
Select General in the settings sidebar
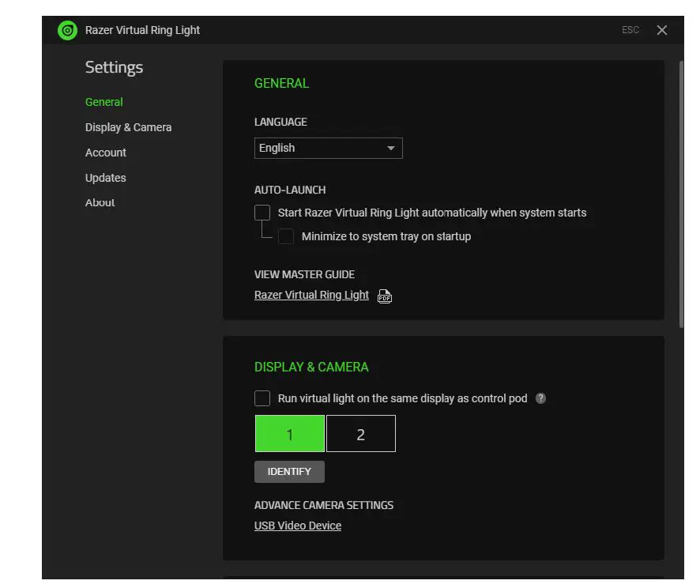104,102
